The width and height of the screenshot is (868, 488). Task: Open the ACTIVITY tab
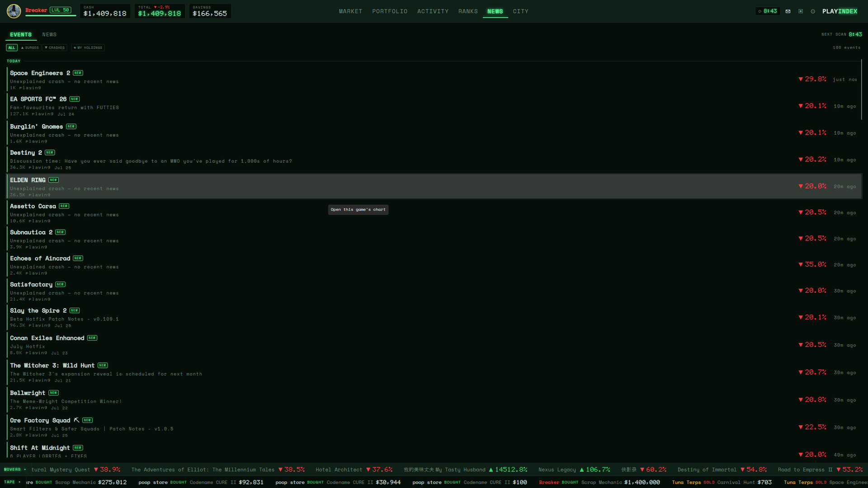(x=433, y=11)
